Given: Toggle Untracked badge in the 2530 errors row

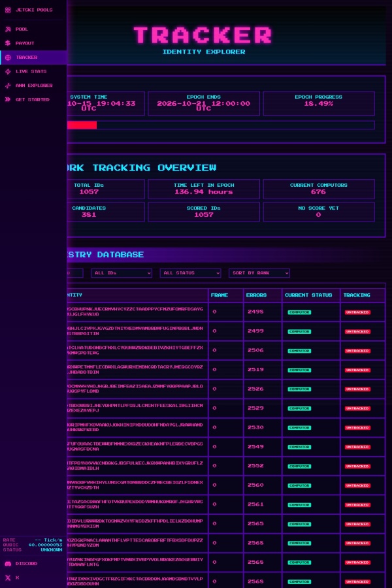Looking at the screenshot, I should (357, 428).
